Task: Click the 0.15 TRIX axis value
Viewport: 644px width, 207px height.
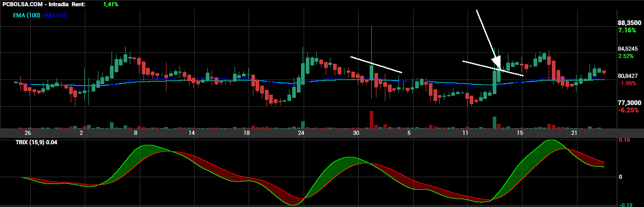Action: click(x=624, y=140)
